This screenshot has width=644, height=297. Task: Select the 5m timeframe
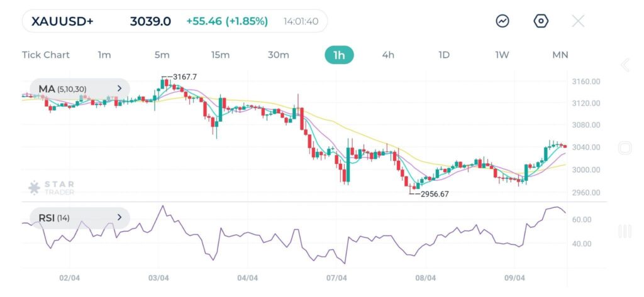(162, 55)
